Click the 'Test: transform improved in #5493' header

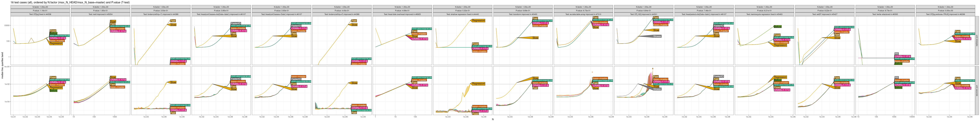(523, 14)
